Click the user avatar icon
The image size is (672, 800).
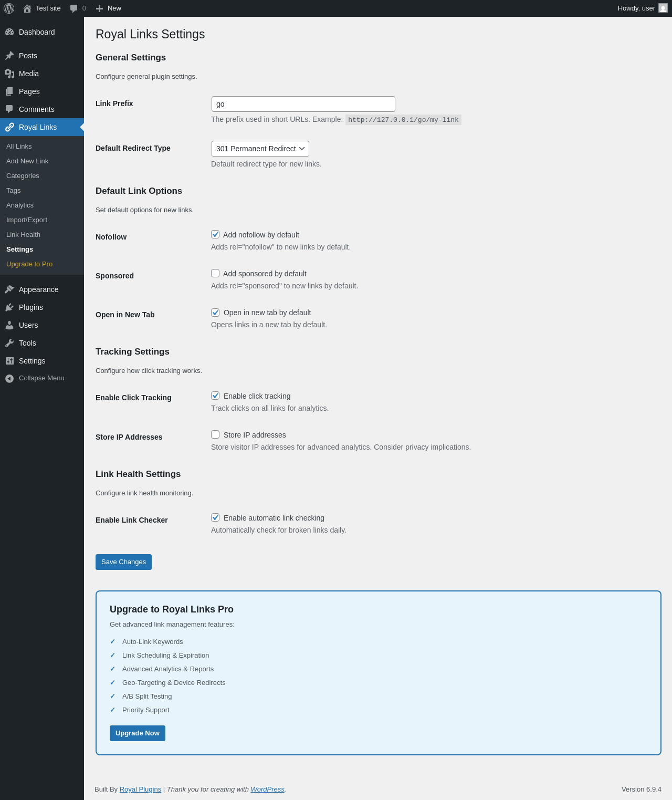point(663,8)
